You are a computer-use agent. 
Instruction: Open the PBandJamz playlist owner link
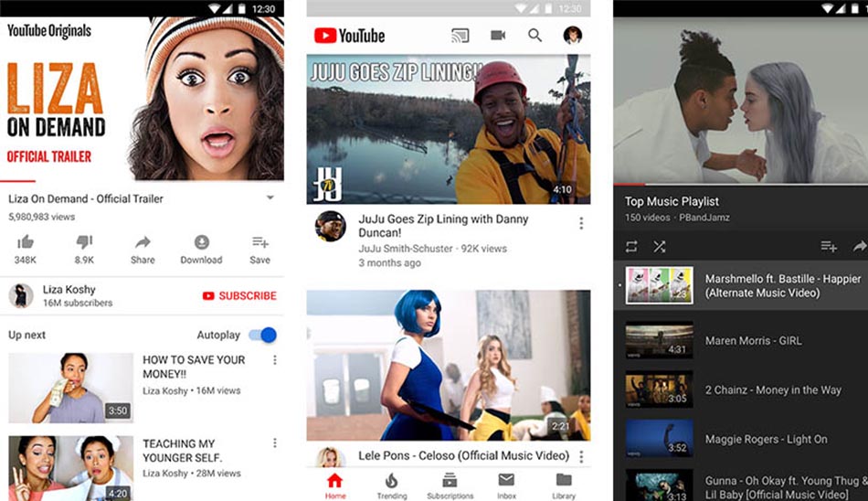(704, 218)
